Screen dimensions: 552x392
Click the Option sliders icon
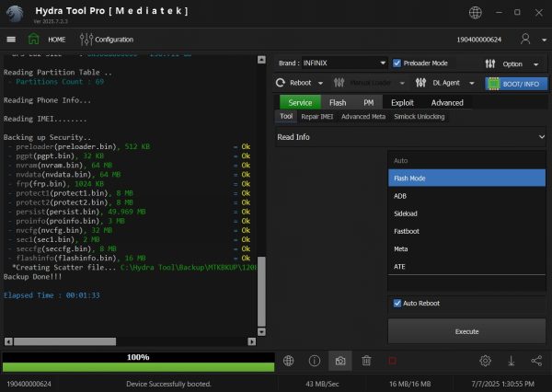[x=490, y=63]
